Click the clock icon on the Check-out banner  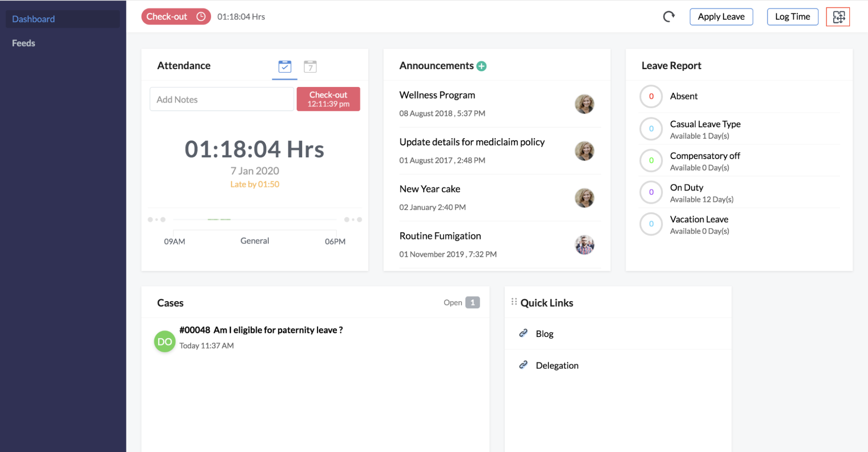201,16
